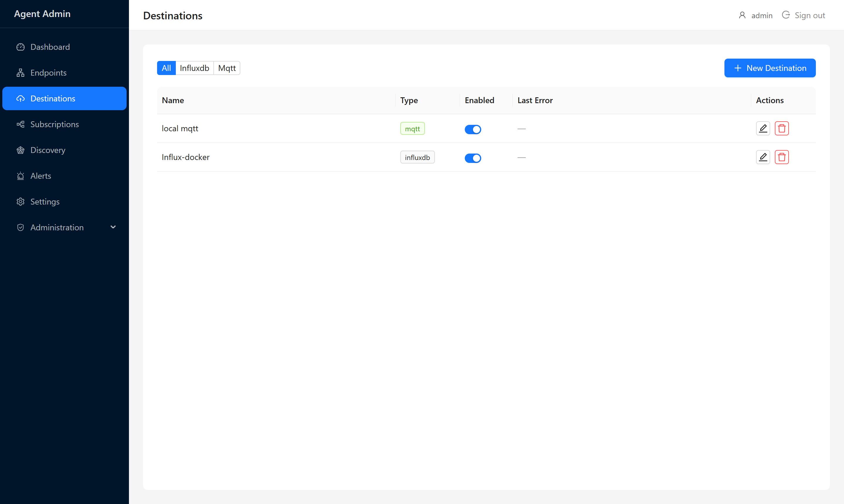The image size is (844, 504).
Task: Delete the local mqtt destination
Action: [x=782, y=128]
